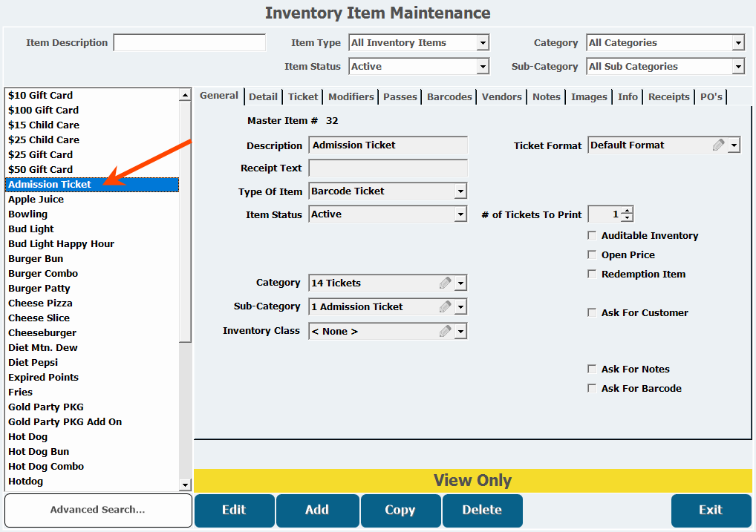Click pencil icon in Ticket Format field
This screenshot has width=756, height=532.
(718, 145)
